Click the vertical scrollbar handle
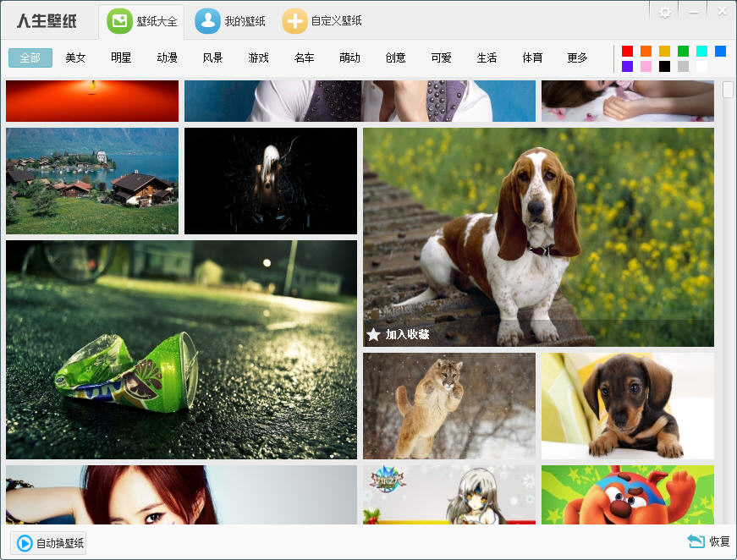 (728, 90)
